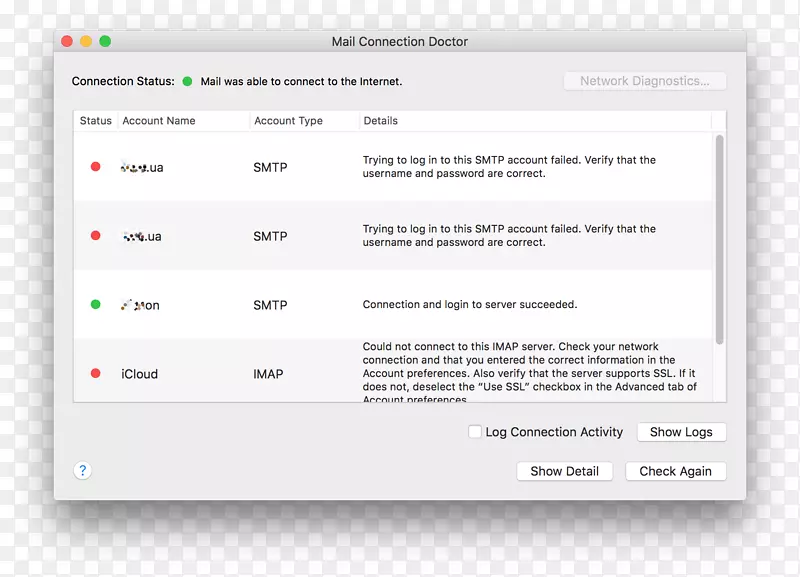The image size is (800, 577).
Task: Sort by Status column header
Action: pos(96,121)
